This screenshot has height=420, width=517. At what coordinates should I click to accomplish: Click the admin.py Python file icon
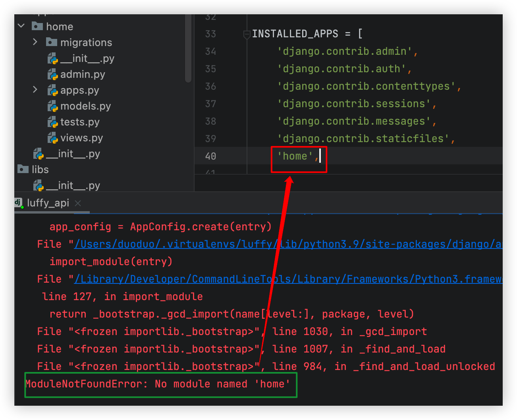point(52,74)
